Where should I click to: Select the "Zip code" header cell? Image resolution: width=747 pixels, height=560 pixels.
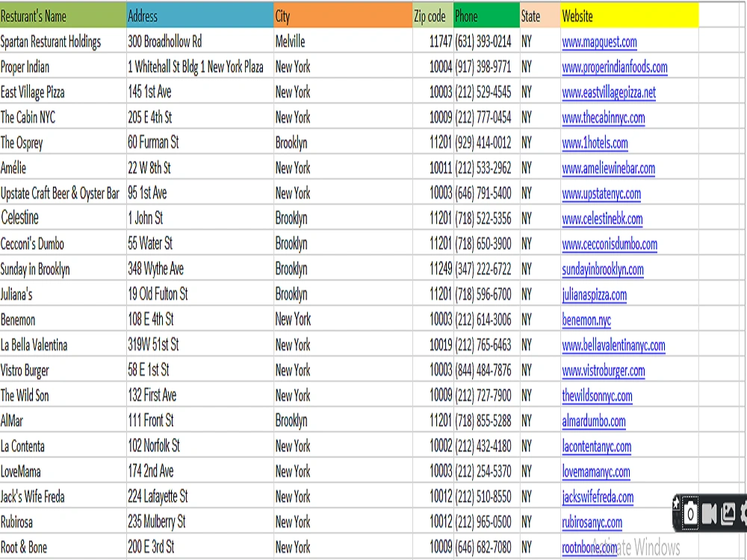click(433, 16)
